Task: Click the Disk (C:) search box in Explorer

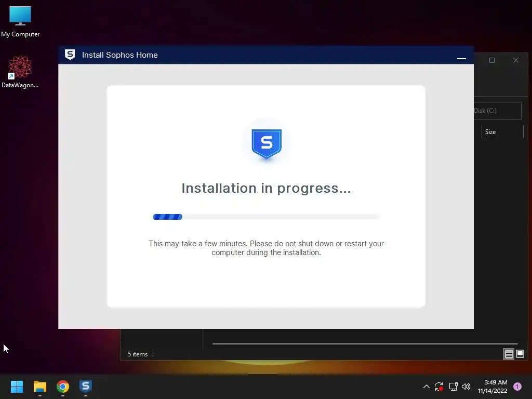Action: [x=497, y=111]
